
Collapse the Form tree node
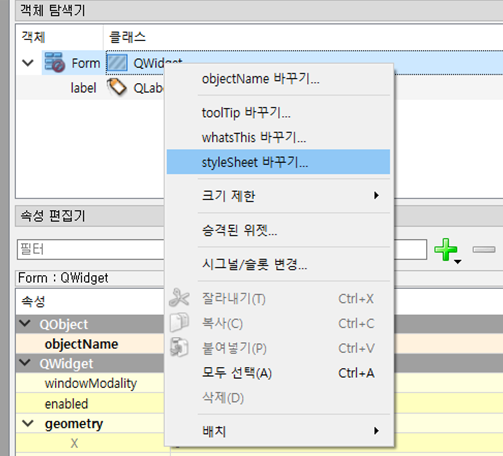tap(28, 63)
